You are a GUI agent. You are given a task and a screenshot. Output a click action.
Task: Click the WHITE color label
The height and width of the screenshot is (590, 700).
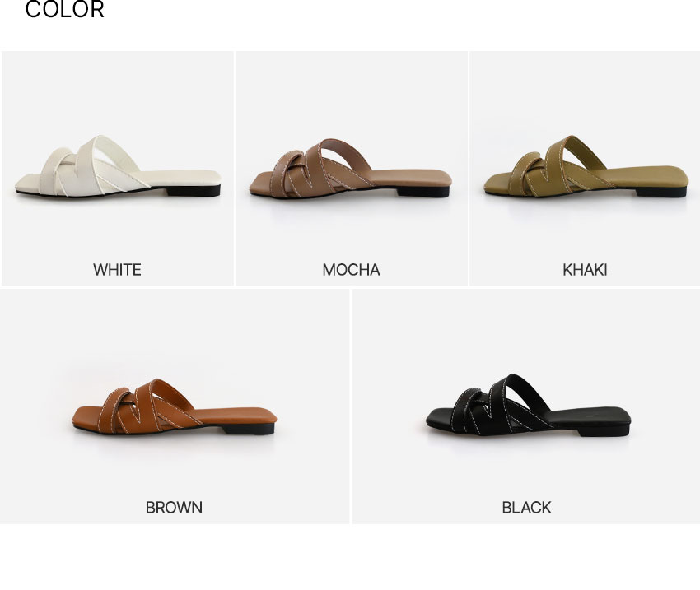point(118,270)
